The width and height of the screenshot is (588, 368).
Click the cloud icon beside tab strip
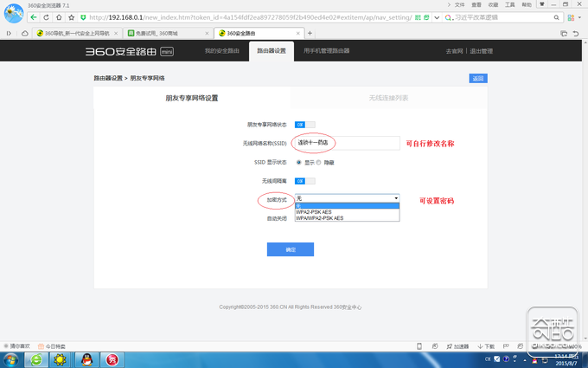[x=25, y=34]
